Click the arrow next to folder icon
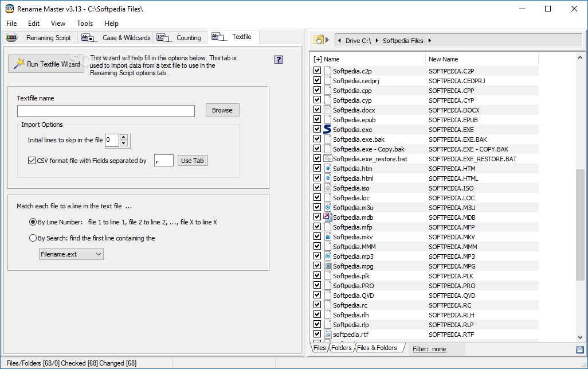This screenshot has height=369, width=588. pos(327,40)
